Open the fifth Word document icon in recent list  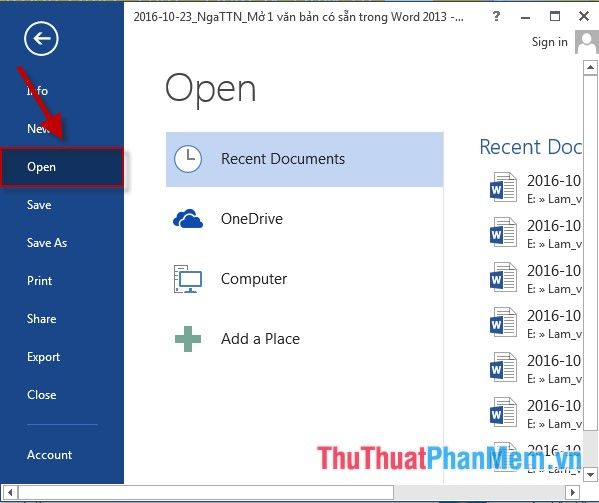tap(503, 367)
